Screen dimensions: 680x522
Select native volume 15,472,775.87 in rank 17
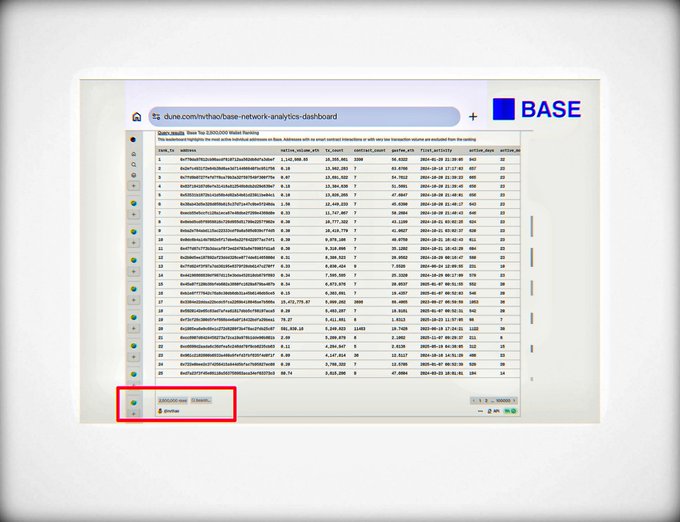pos(295,302)
